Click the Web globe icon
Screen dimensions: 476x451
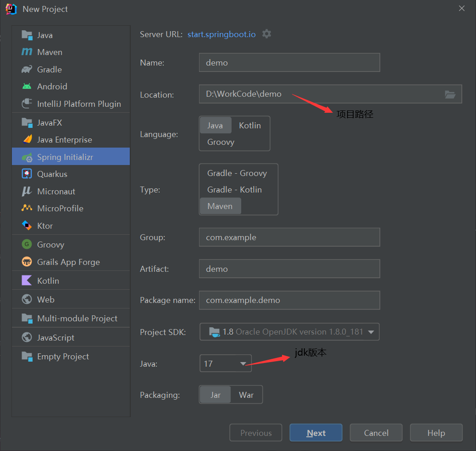coord(27,299)
